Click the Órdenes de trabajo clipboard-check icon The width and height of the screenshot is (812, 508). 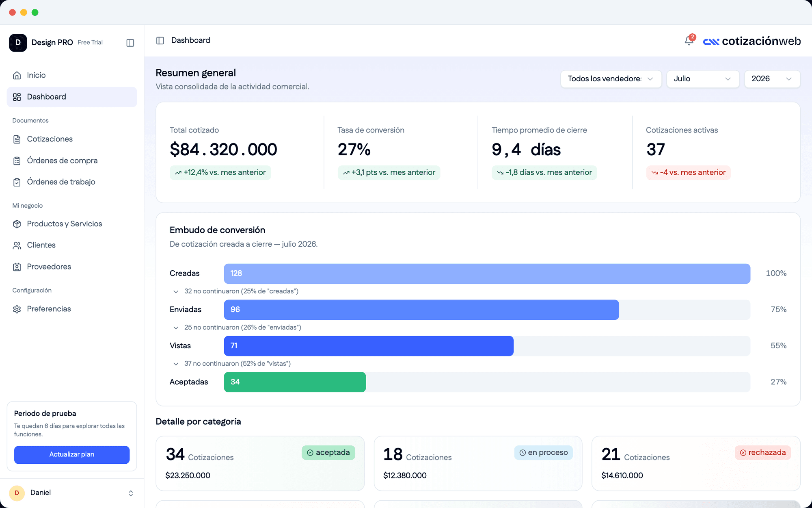17,182
